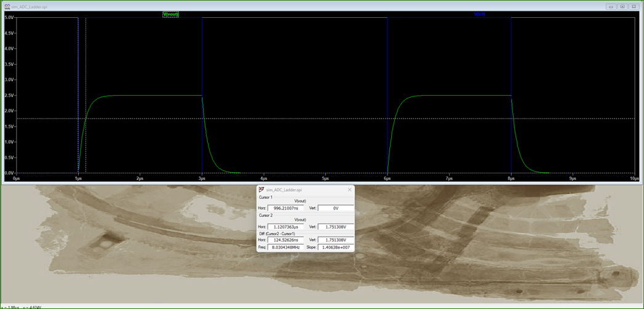The width and height of the screenshot is (644, 309).
Task: Click the cursor dialog title sim_ADC_Ladder.spi
Action: click(x=285, y=190)
